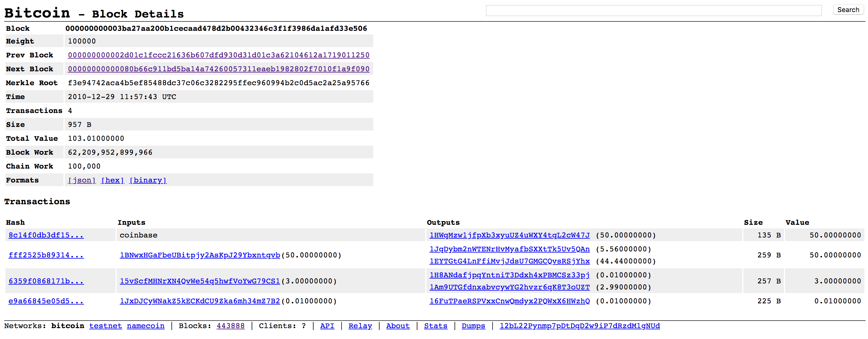Image resolution: width=868 pixels, height=339 pixels.
Task: Open the Prev Block hash link
Action: pyautogui.click(x=218, y=55)
